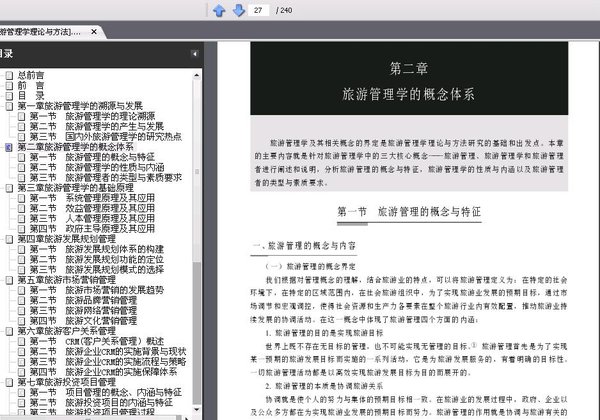Open 第一节 旅游发展规划体系的构建
Image resolution: width=600 pixels, height=420 pixels.
pyautogui.click(x=97, y=249)
